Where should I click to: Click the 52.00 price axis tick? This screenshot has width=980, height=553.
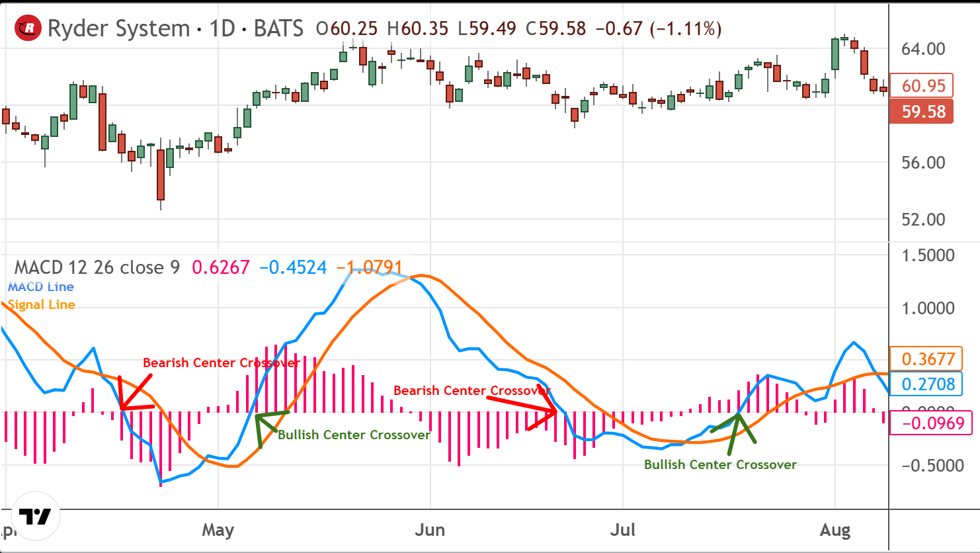(x=923, y=220)
